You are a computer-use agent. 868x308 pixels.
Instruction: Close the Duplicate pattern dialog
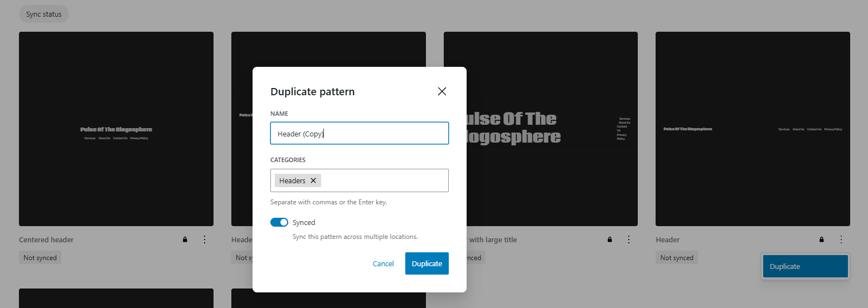[x=442, y=91]
